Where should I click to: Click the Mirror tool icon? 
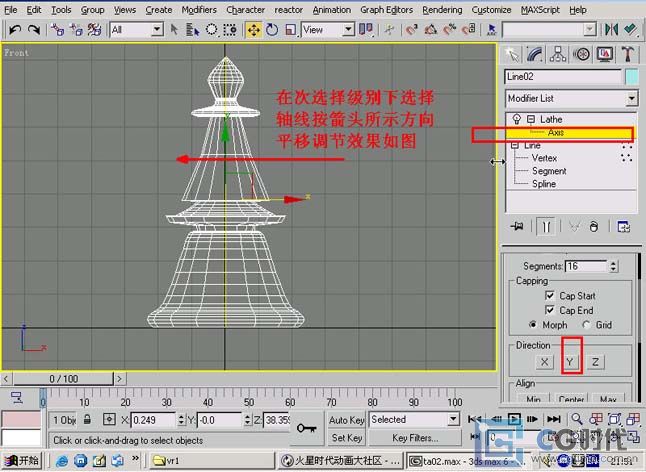(x=611, y=30)
